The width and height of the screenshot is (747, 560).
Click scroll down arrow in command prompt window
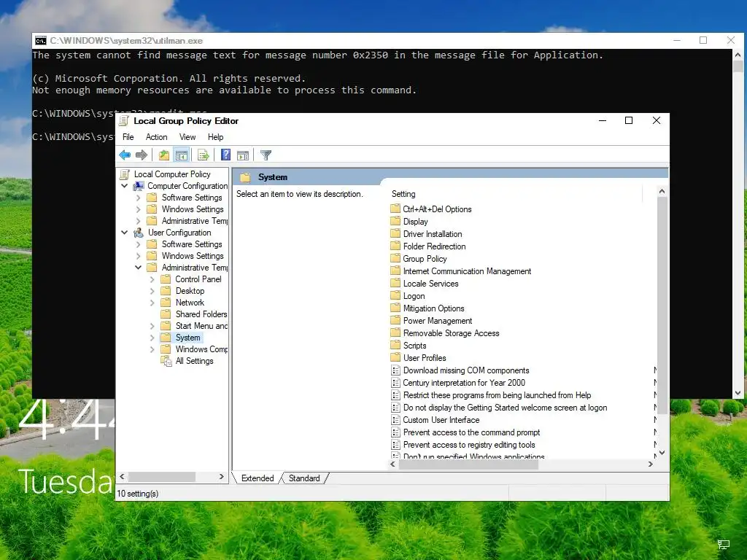click(x=738, y=393)
